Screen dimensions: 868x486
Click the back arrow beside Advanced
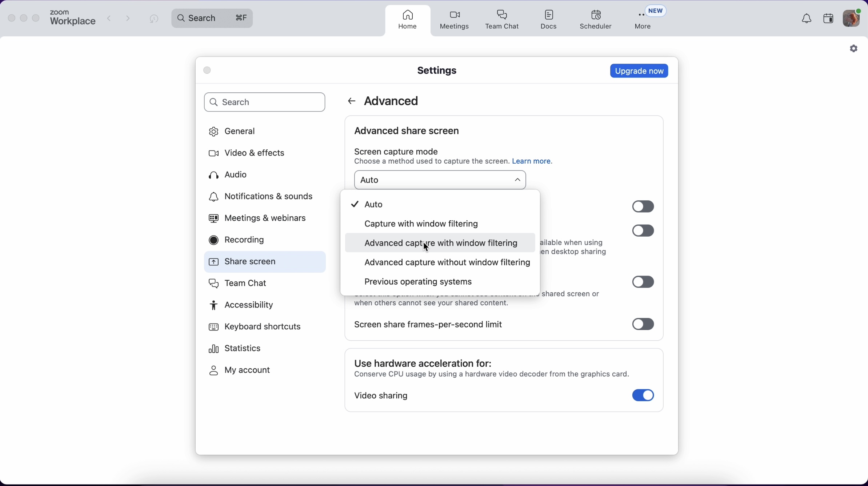[351, 101]
